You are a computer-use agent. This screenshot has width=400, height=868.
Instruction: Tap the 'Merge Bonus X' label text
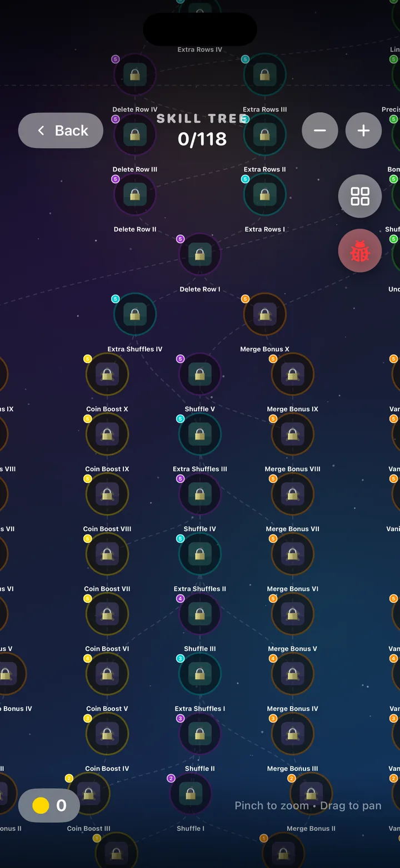pyautogui.click(x=265, y=349)
